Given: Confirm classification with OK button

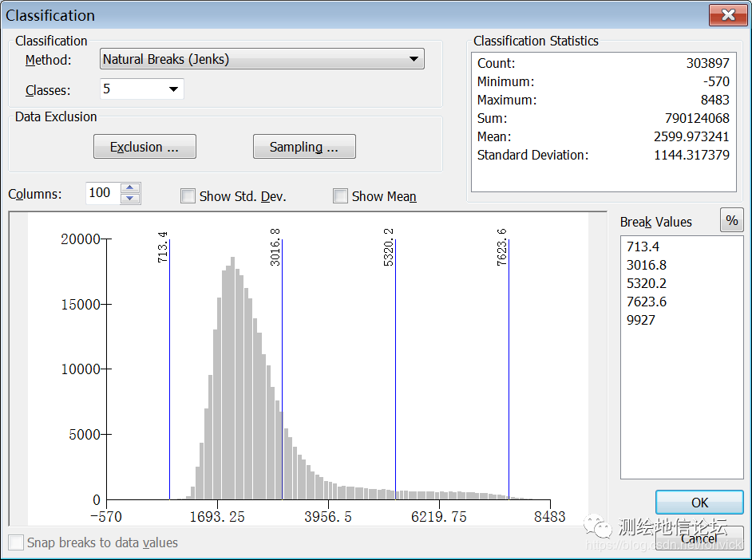Looking at the screenshot, I should (x=699, y=503).
